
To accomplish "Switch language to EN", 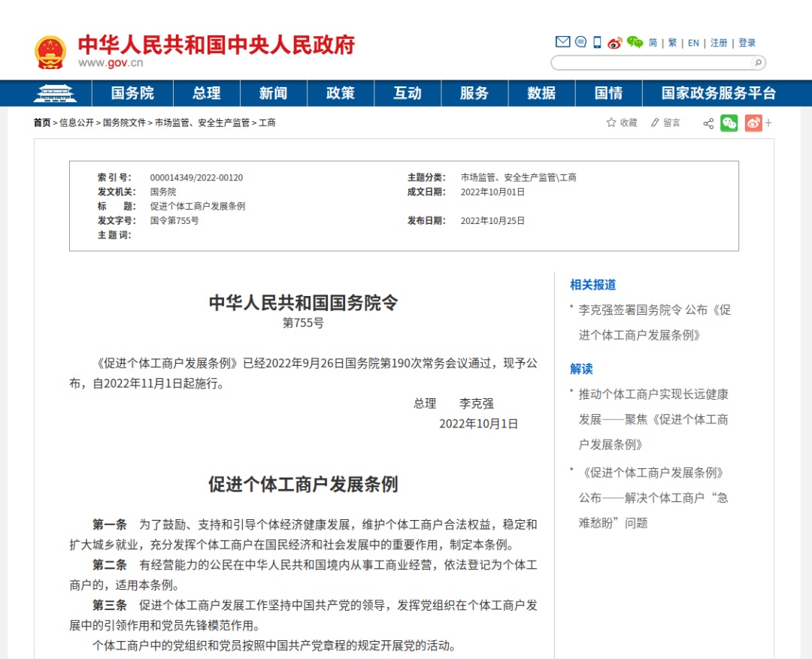I will coord(693,43).
